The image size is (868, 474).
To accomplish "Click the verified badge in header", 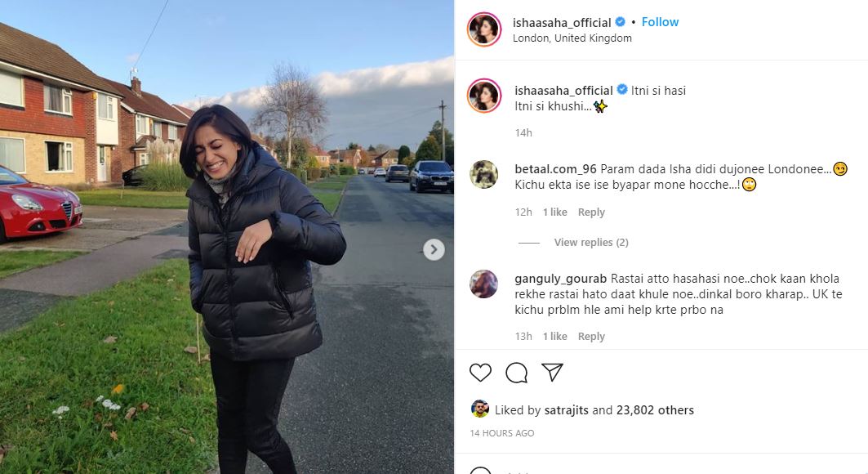I will pyautogui.click(x=621, y=22).
